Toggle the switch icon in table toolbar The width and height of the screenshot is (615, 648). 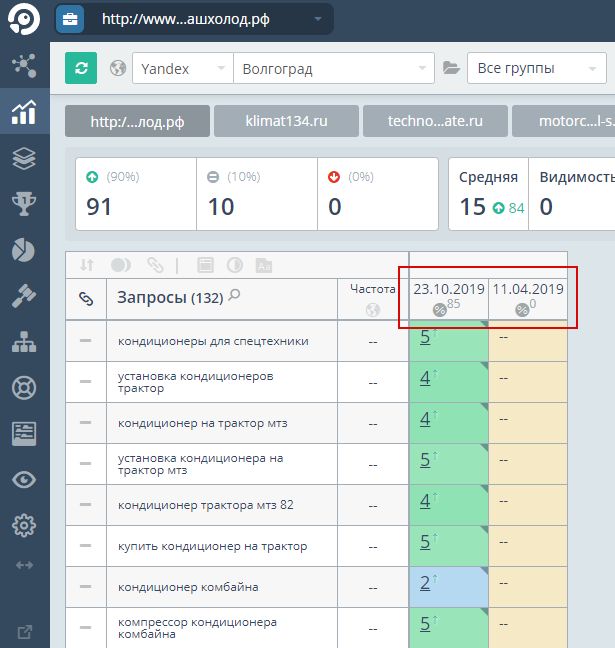(x=121, y=265)
